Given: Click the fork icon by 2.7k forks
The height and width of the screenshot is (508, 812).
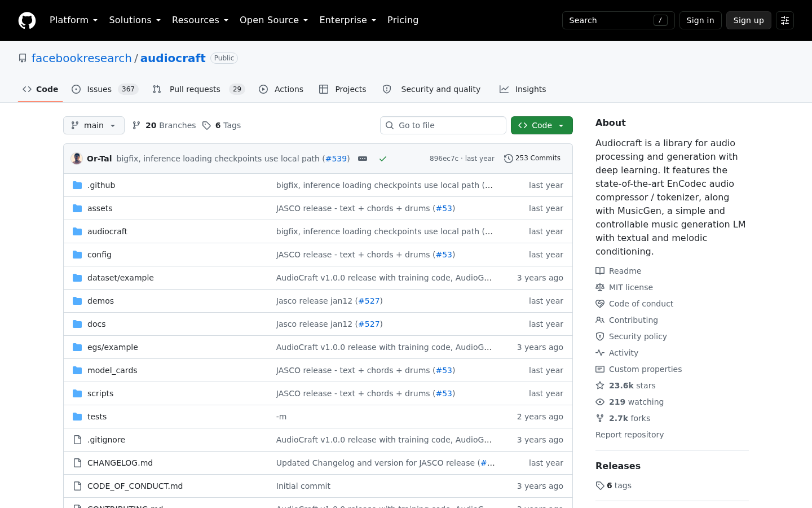Looking at the screenshot, I should pos(600,418).
